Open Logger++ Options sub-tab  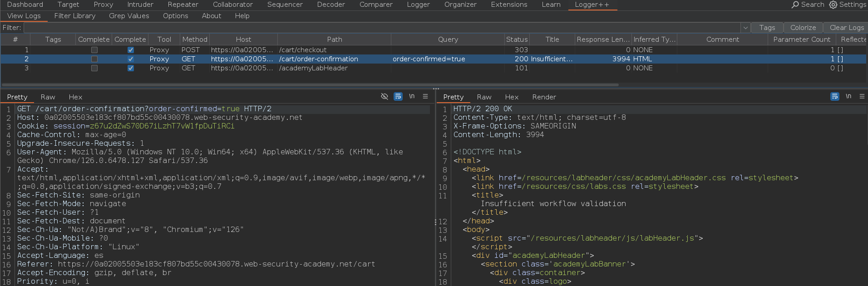tap(176, 16)
